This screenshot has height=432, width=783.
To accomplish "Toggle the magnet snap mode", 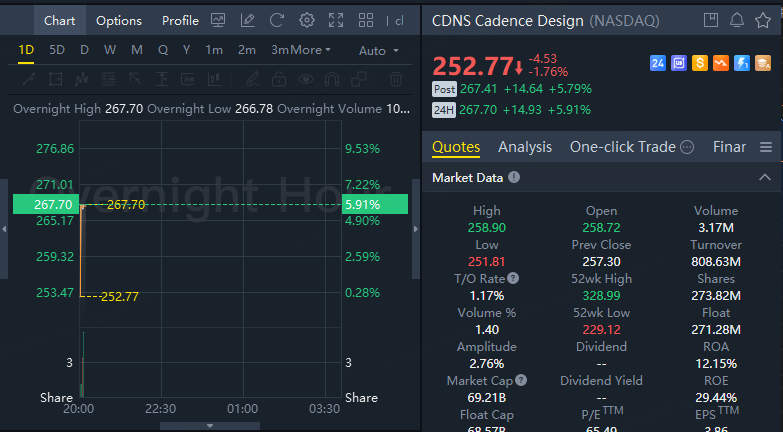I will click(x=331, y=78).
